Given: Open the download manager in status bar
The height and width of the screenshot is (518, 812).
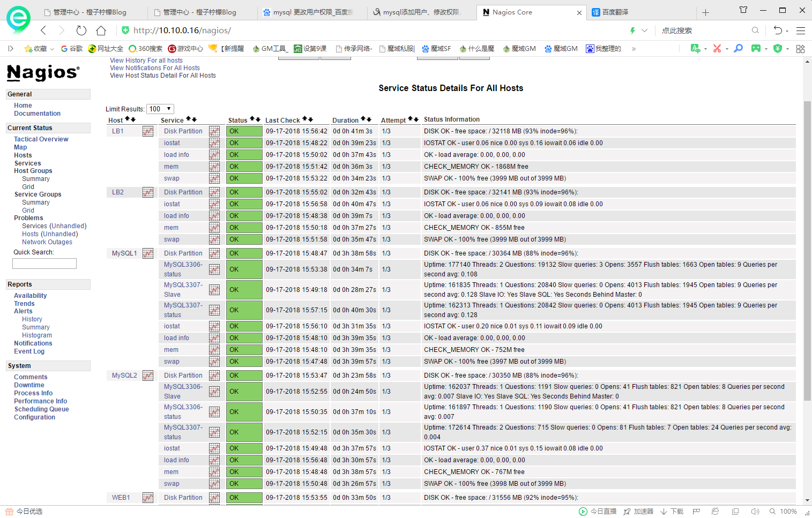Looking at the screenshot, I should pos(672,512).
